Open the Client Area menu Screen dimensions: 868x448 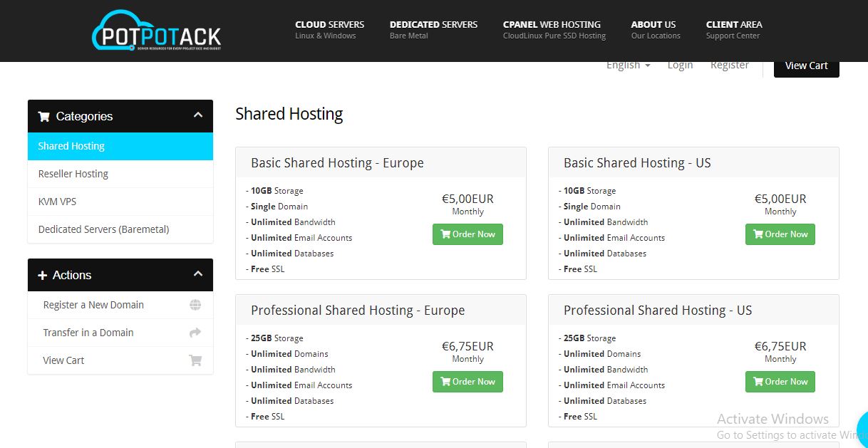(733, 29)
